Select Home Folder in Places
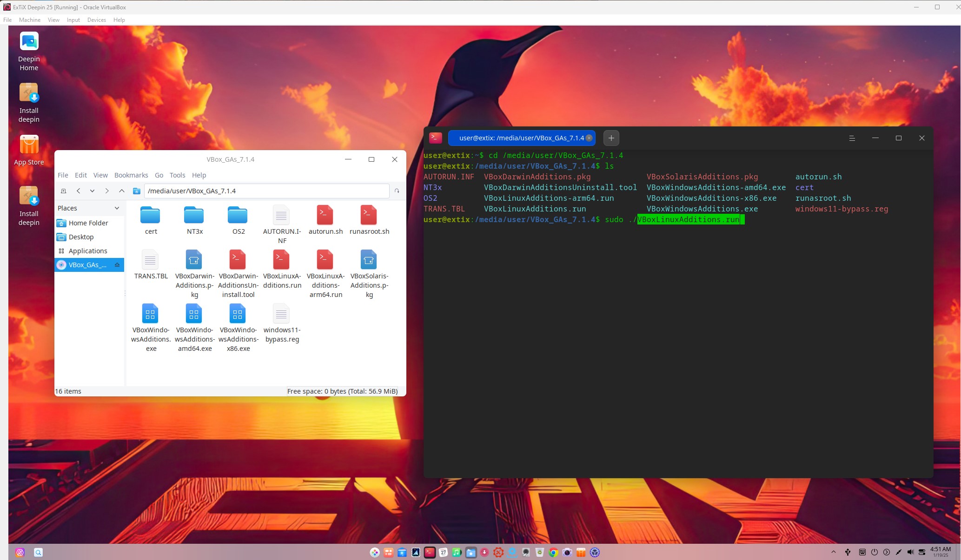This screenshot has height=560, width=961. click(89, 223)
